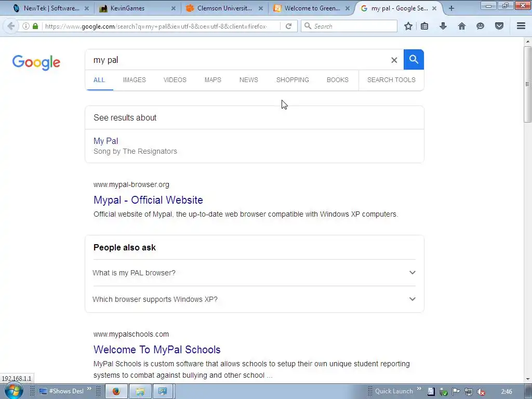The image size is (532, 399).
Task: Click the site information icon in the URL bar
Action: (26, 26)
